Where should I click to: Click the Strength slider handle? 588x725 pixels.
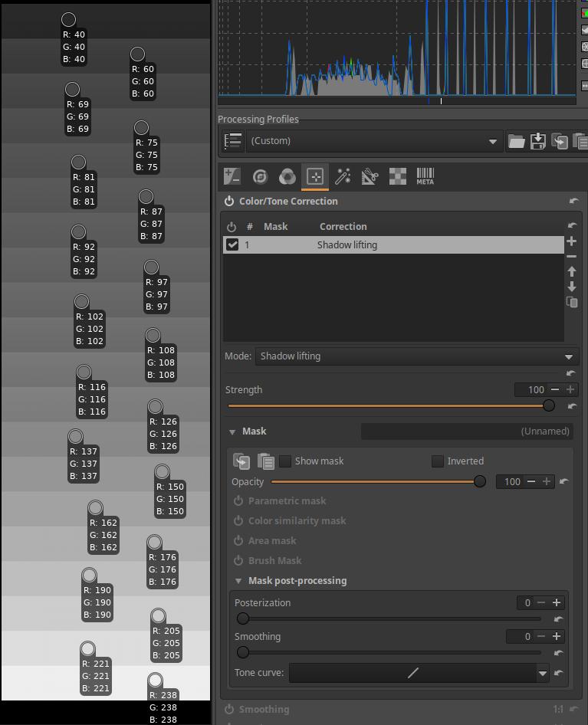pyautogui.click(x=549, y=405)
